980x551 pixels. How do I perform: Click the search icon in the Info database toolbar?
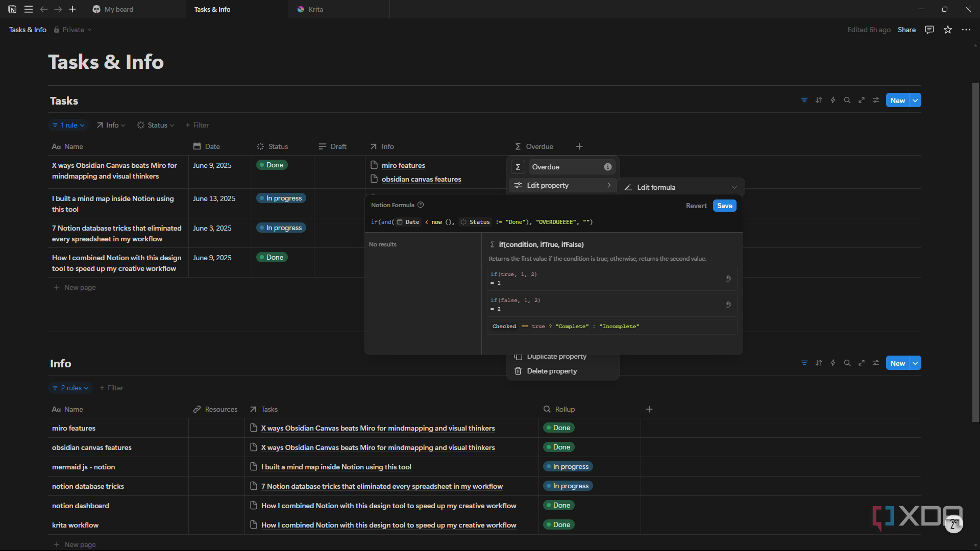point(847,363)
